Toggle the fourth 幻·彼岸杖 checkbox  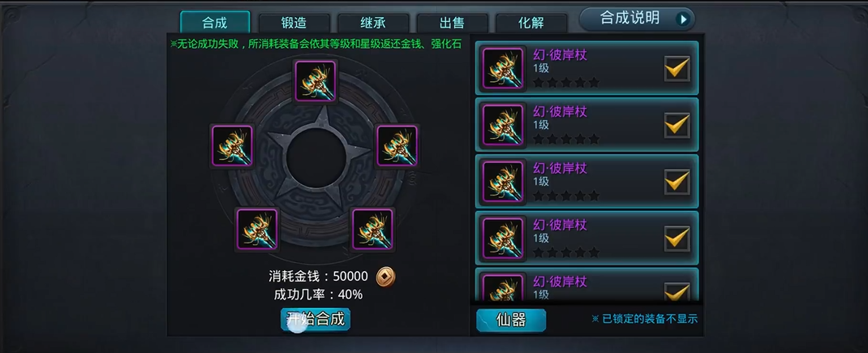pyautogui.click(x=677, y=239)
